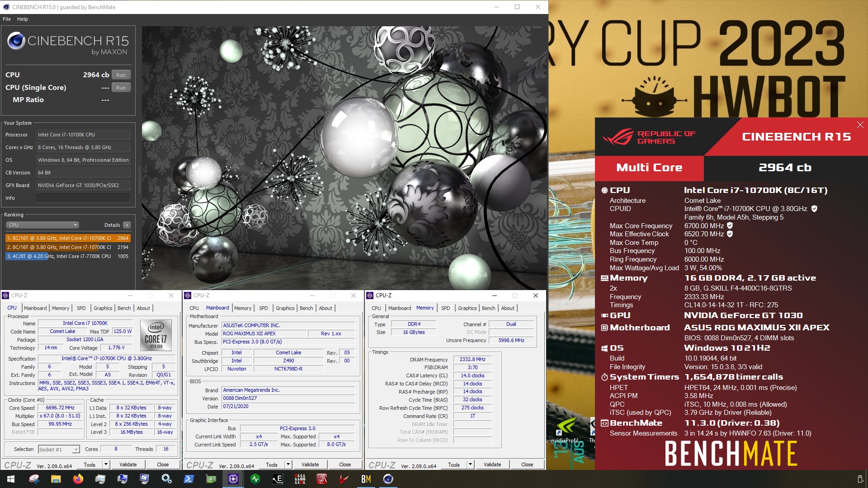This screenshot has height=488, width=868.
Task: Open the Cinebench File menu
Action: tap(7, 19)
